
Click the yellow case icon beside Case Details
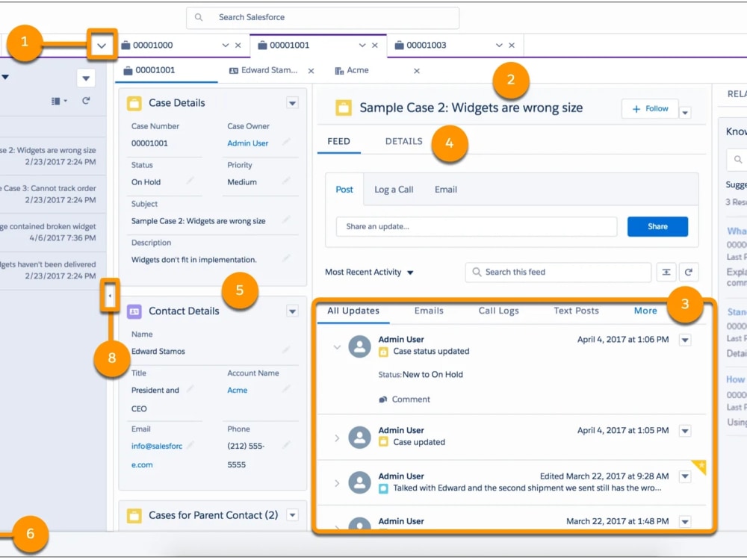coord(135,102)
